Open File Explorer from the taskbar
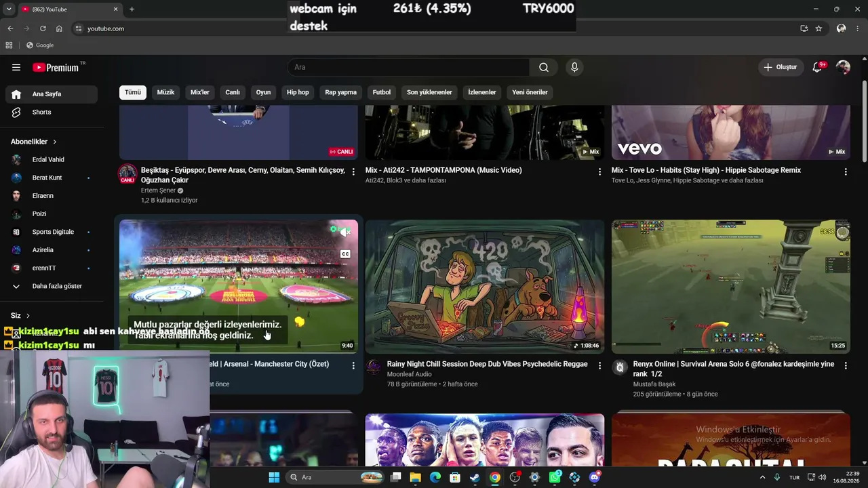Screen dimensions: 868x488 [415, 477]
